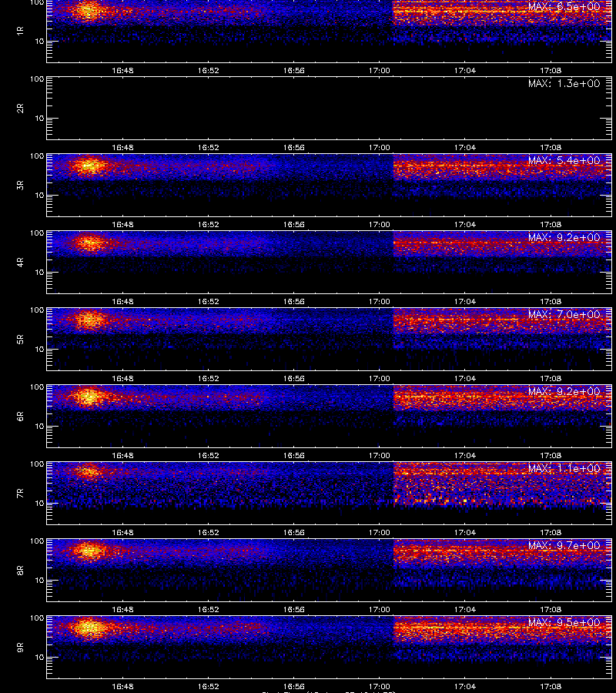
Task: Click the 17:08 time tick under the 8R panel
Action: pyautogui.click(x=551, y=610)
